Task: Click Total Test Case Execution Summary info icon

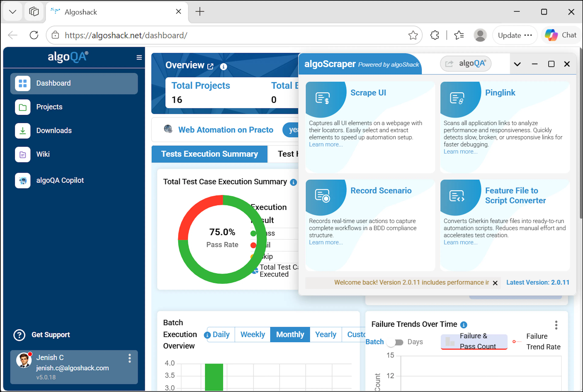Action: pyautogui.click(x=293, y=183)
